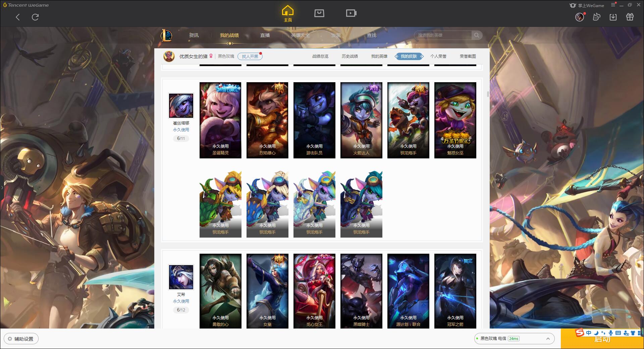Screen dimensions: 644x349
Task: Open the 勇敢的心 skin card
Action: (220, 291)
